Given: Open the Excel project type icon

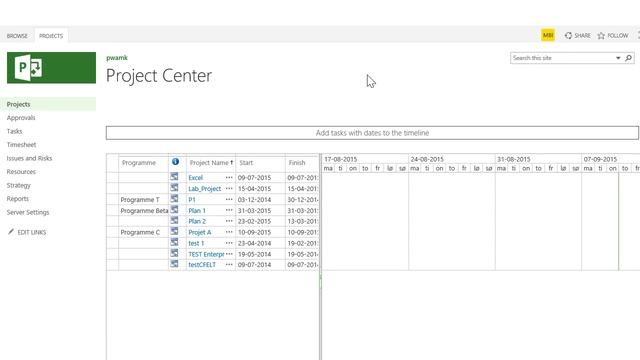Looking at the screenshot, I should (x=174, y=177).
